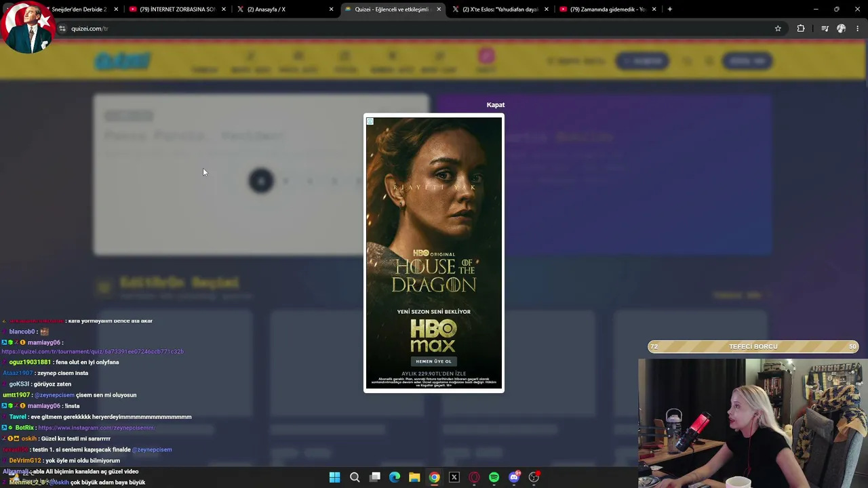Click the TEFECİ BORCU progress bar
Image resolution: width=868 pixels, height=488 pixels.
(753, 347)
